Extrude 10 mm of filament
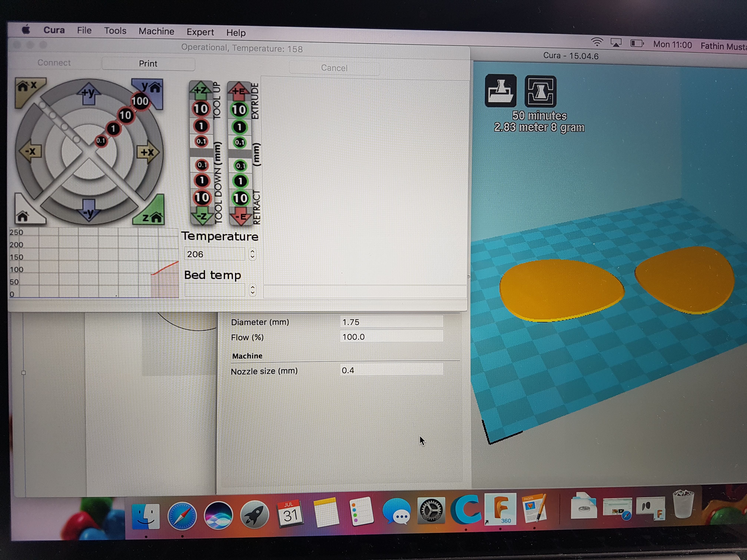Viewport: 747px width, 560px height. 239,110
